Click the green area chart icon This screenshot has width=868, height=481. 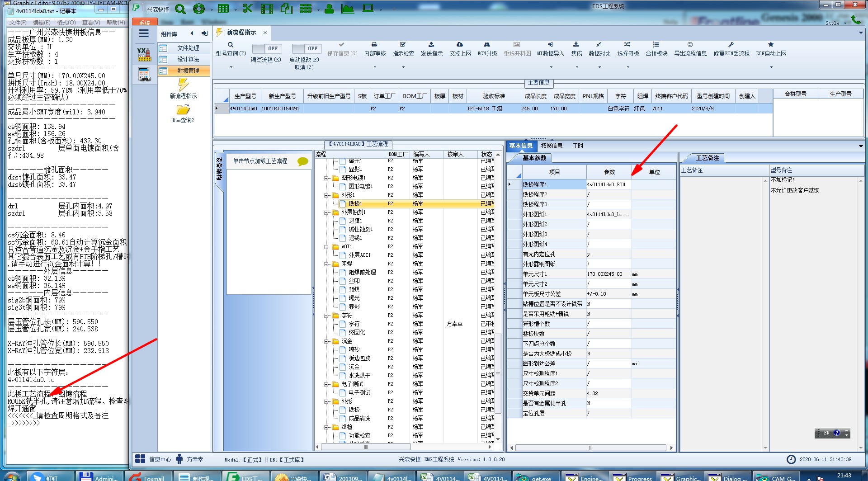pyautogui.click(x=348, y=9)
